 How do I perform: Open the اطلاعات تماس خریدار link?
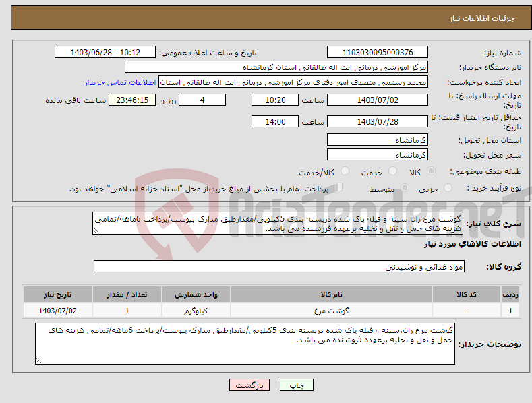(x=120, y=82)
